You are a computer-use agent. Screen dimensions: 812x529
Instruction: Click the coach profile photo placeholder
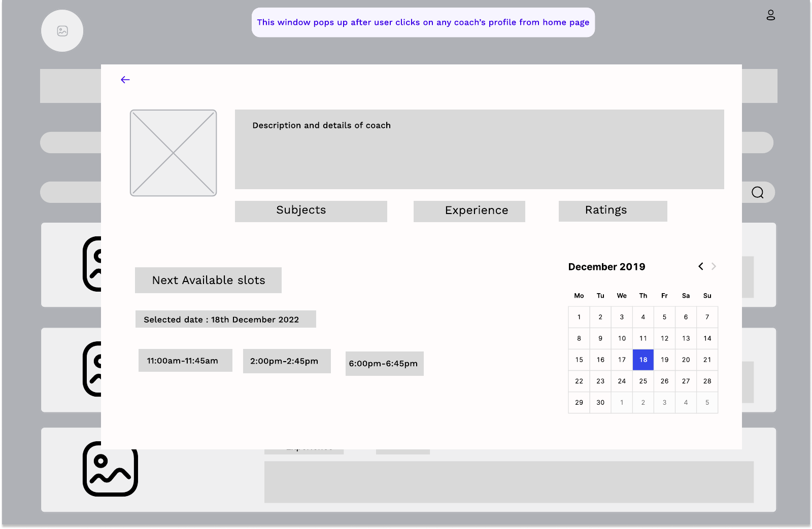(x=174, y=153)
